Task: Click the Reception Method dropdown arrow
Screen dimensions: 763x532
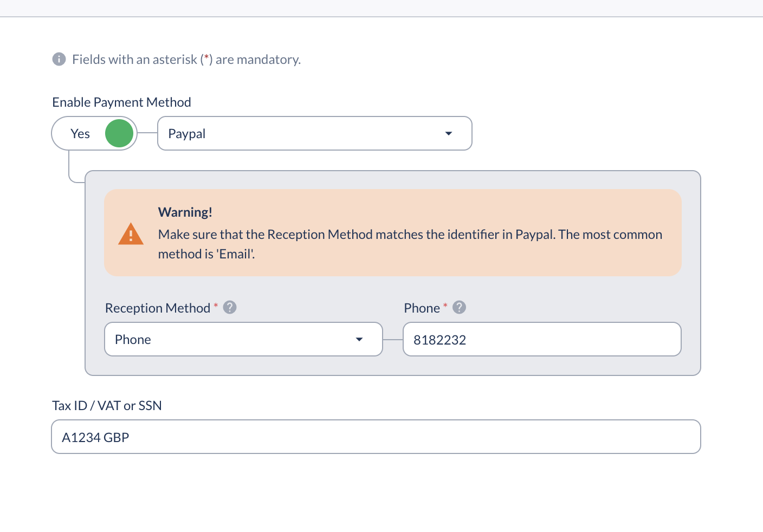Action: 359,340
